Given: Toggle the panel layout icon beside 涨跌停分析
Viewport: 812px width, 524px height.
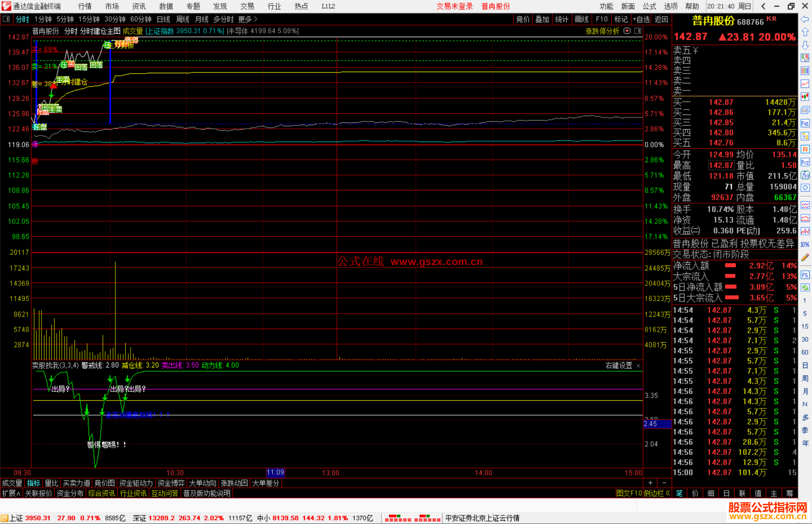Looking at the screenshot, I should click(638, 31).
